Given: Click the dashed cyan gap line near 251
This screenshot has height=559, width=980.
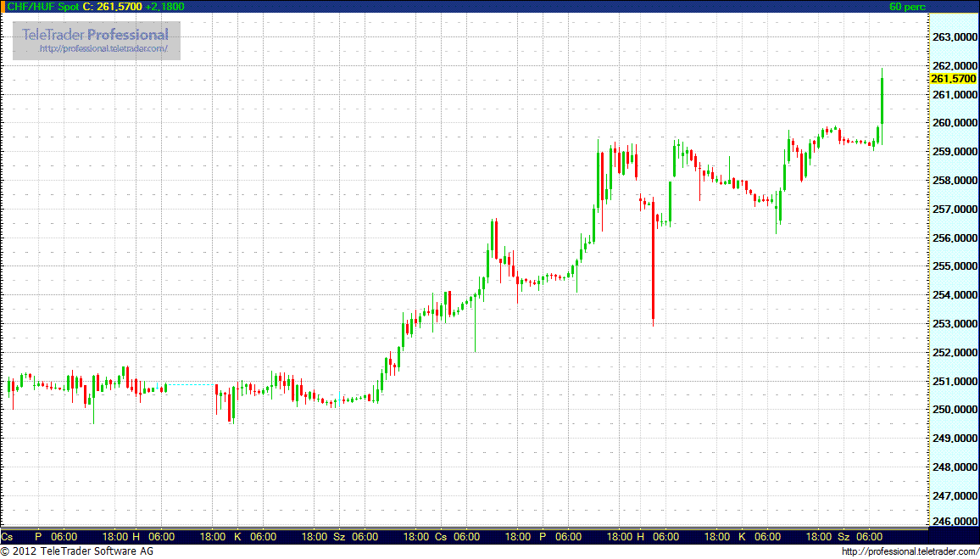Looking at the screenshot, I should (x=191, y=384).
